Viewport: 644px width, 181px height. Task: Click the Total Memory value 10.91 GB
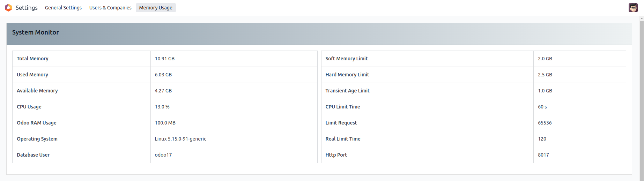coord(165,59)
